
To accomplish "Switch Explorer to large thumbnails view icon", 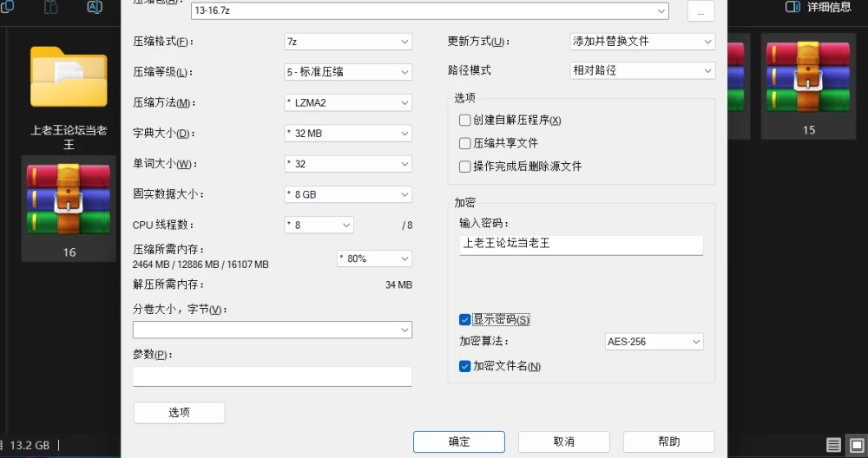I will coord(857,445).
